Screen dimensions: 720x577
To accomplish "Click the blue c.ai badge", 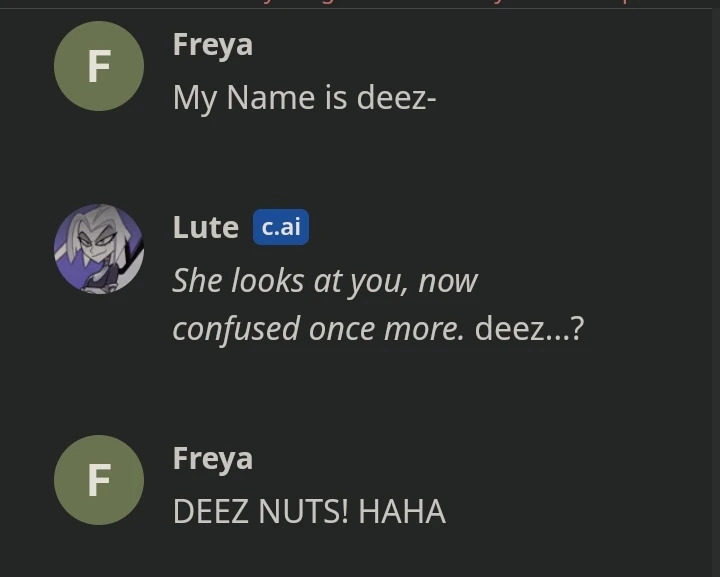I will 281,227.
